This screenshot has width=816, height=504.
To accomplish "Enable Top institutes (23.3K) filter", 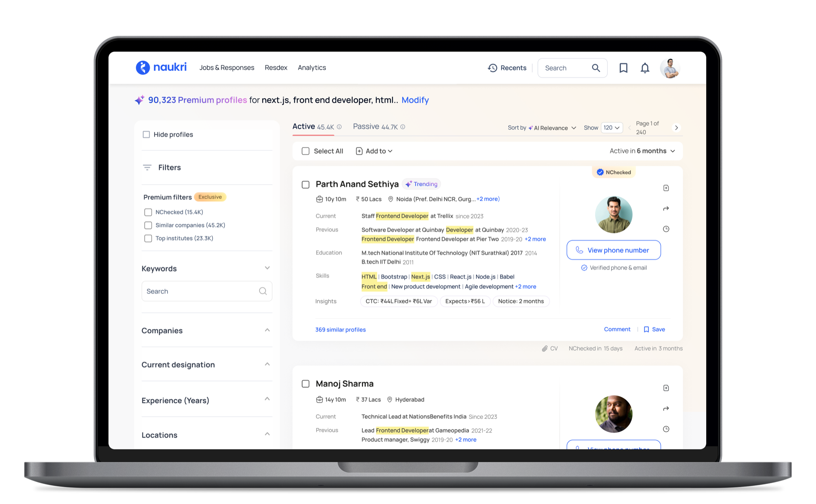I will tap(148, 238).
